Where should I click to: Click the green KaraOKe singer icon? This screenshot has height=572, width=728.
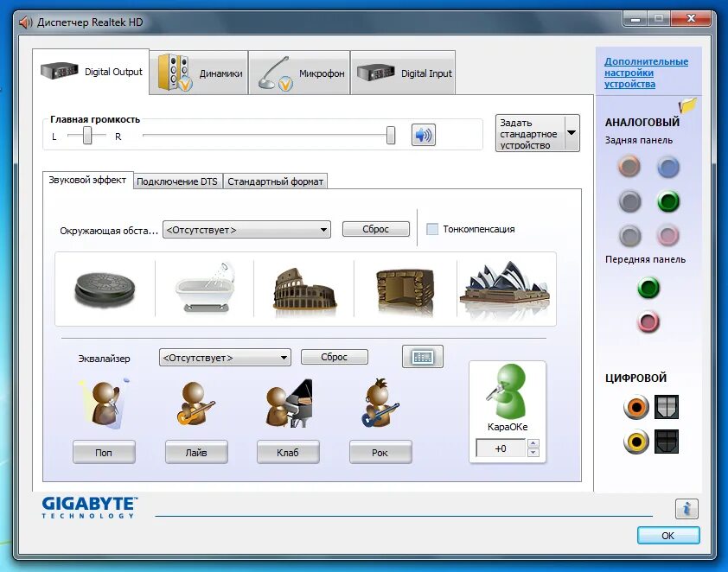(x=507, y=391)
